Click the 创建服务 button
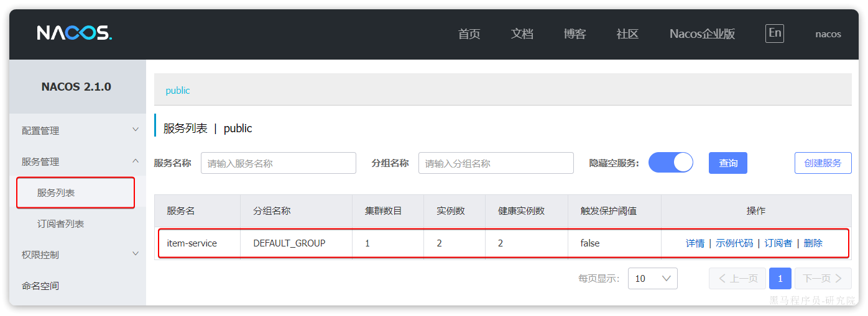Screen dimensions: 868x316 click(x=822, y=163)
